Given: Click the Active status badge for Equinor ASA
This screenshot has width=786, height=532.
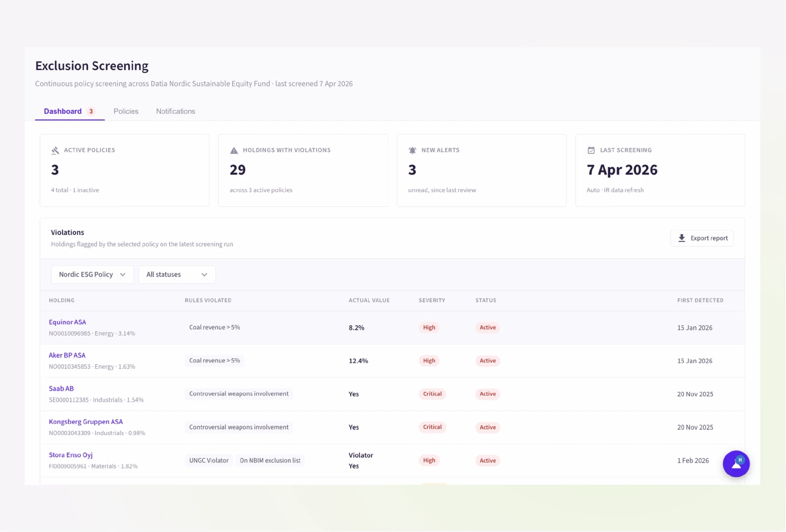Looking at the screenshot, I should point(488,328).
